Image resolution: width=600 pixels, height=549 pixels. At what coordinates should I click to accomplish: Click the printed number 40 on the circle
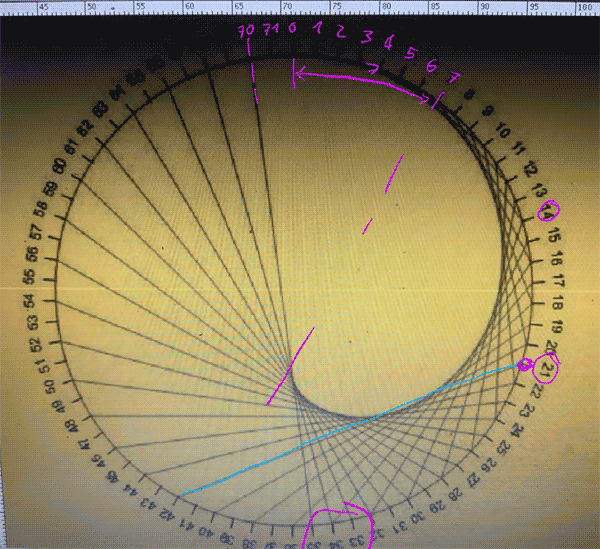[x=207, y=531]
